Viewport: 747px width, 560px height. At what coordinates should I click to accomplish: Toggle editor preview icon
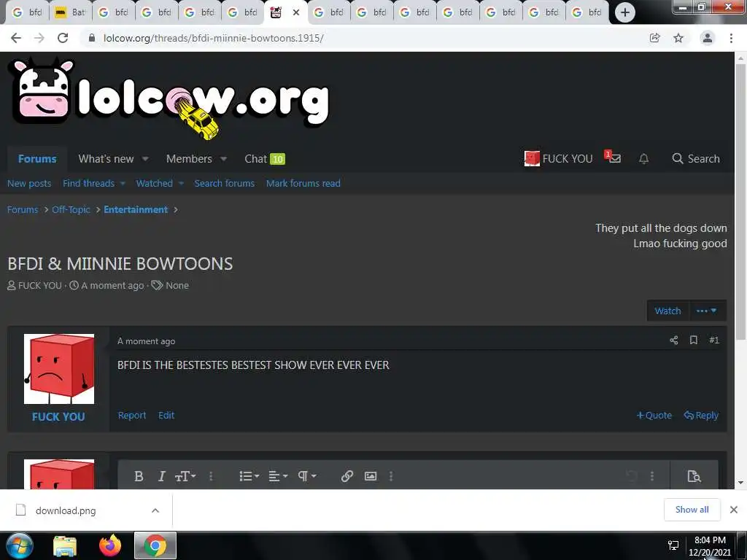coord(694,476)
